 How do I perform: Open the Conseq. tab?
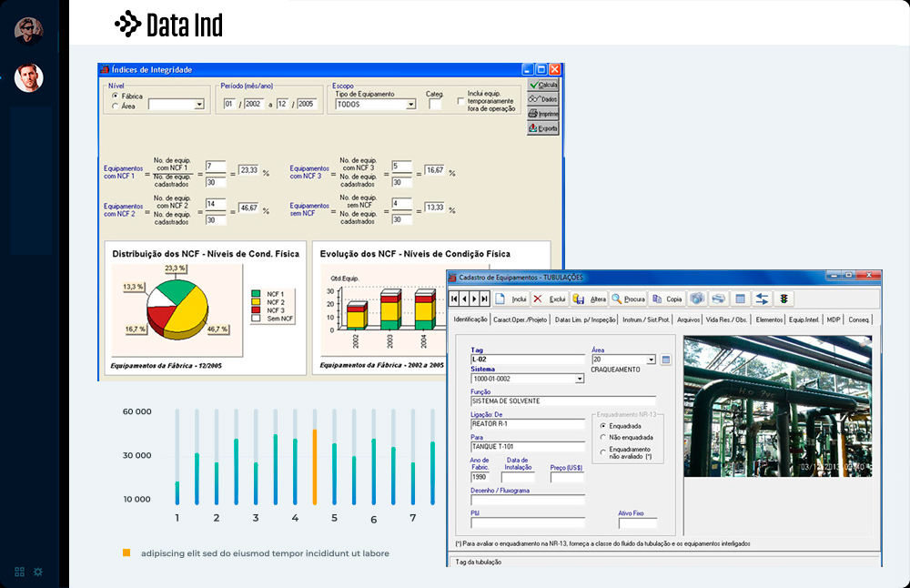click(x=859, y=319)
